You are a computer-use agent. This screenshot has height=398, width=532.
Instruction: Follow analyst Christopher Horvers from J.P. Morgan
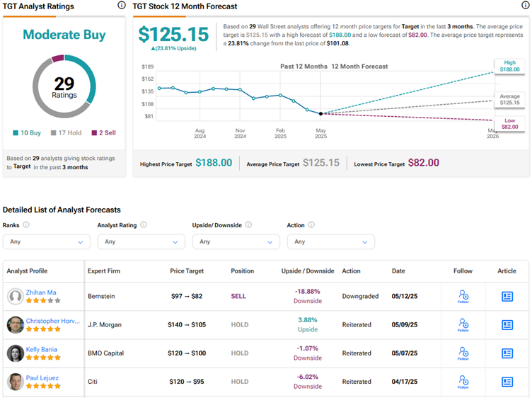(463, 324)
